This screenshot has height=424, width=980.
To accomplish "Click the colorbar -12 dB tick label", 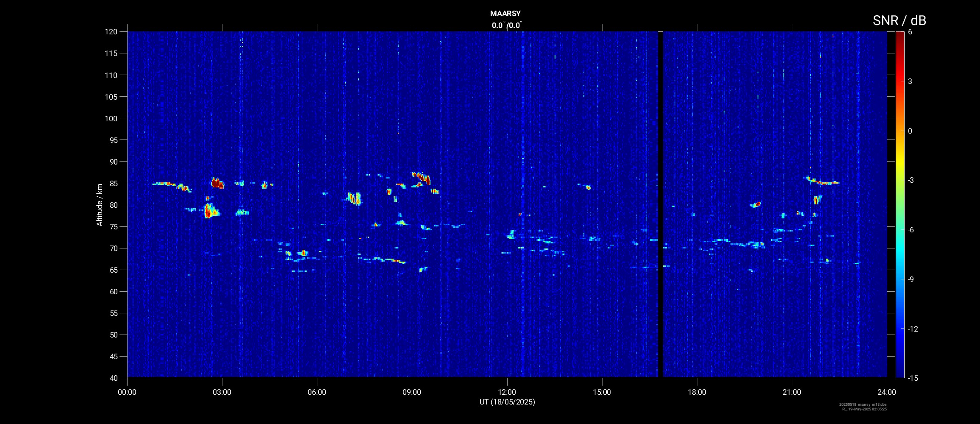I will pos(913,329).
